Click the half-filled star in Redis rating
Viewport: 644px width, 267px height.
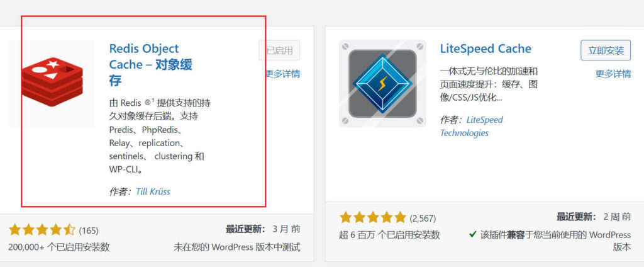(70, 230)
